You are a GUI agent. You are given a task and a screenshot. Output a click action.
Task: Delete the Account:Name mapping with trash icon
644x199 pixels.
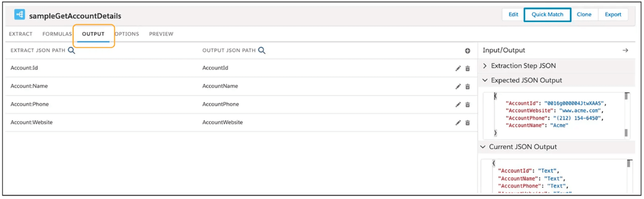(468, 87)
